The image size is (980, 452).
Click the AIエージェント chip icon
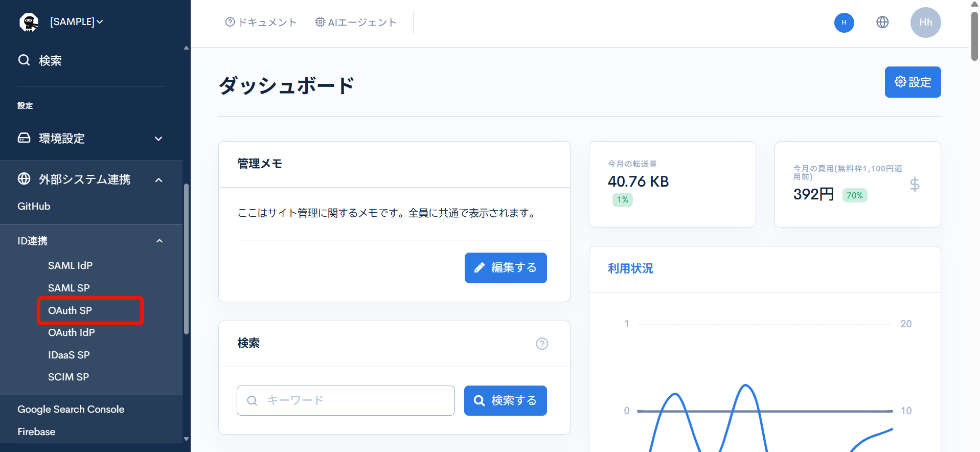pos(320,22)
